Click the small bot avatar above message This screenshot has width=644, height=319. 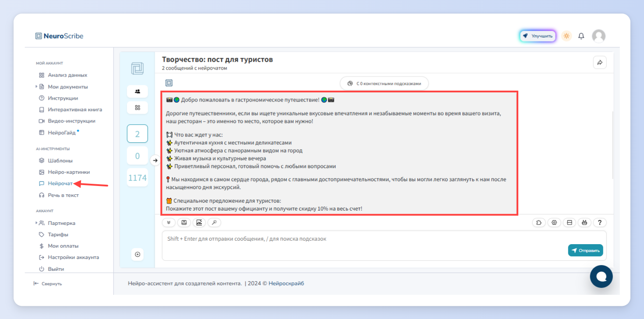click(x=169, y=83)
